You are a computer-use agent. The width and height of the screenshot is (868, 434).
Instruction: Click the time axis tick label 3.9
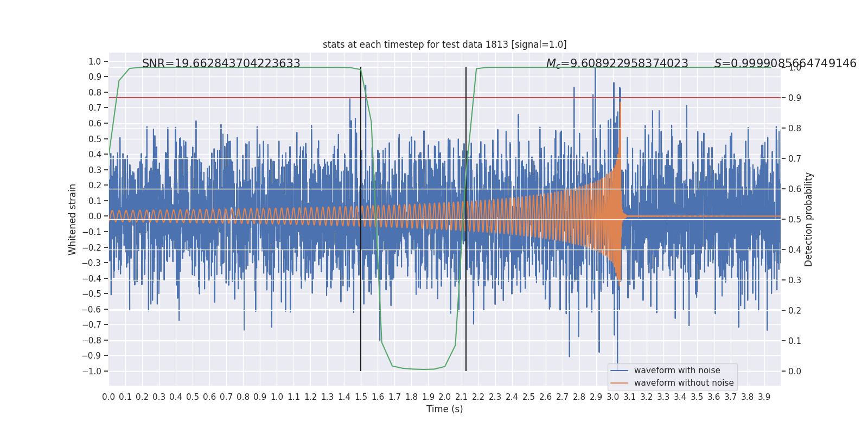[x=764, y=397]
